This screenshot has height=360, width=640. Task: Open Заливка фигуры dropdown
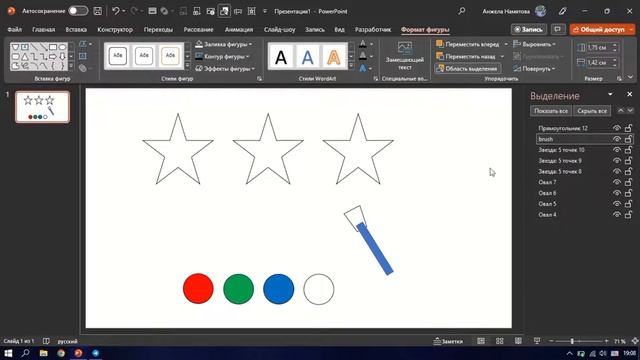(250, 44)
